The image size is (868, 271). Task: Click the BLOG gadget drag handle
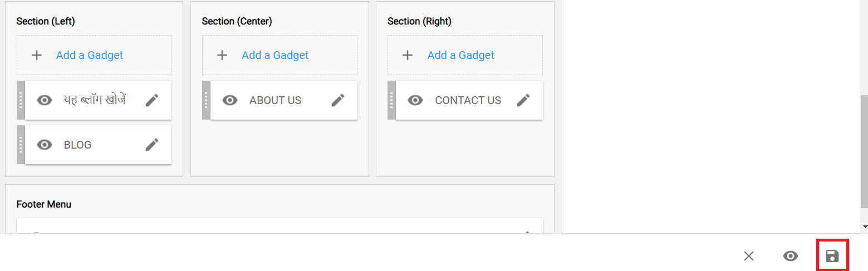tap(21, 145)
